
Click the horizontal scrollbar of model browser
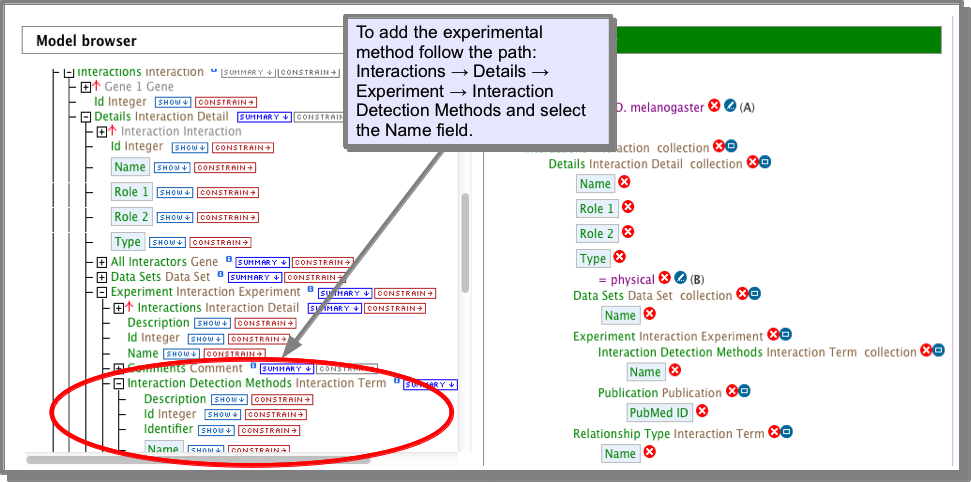pos(198,460)
